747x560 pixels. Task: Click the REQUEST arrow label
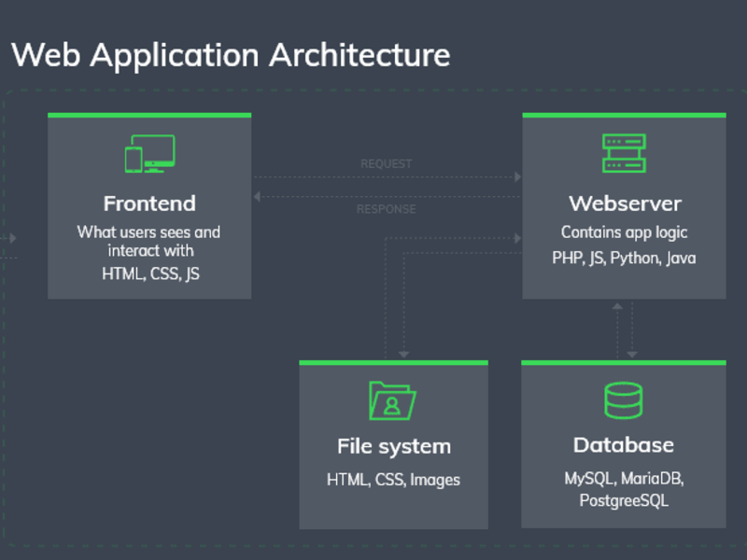pos(387,164)
